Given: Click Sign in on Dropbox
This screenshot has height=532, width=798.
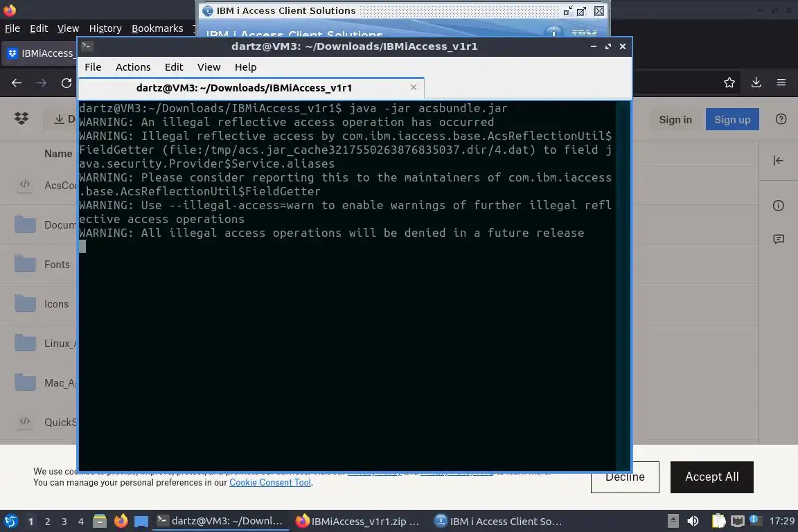Looking at the screenshot, I should point(675,120).
